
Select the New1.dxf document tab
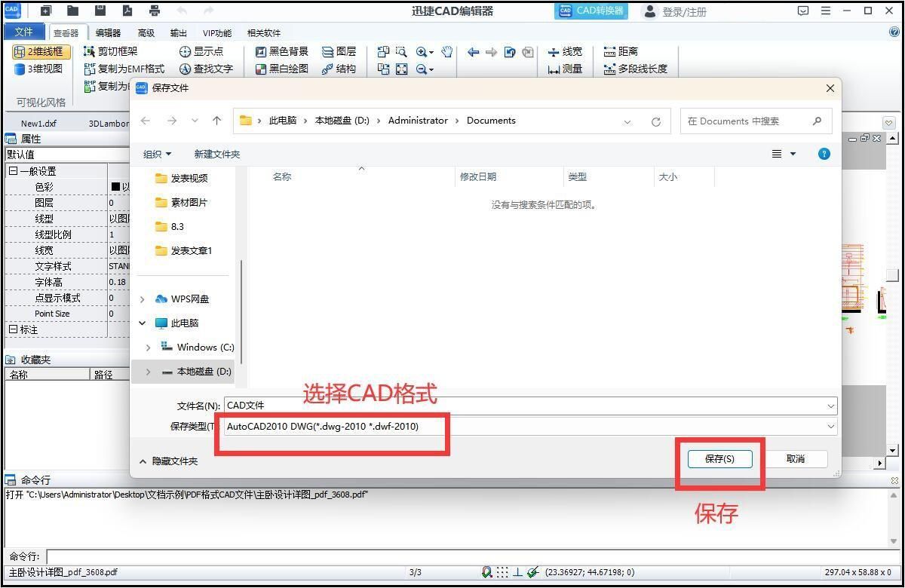pos(38,124)
